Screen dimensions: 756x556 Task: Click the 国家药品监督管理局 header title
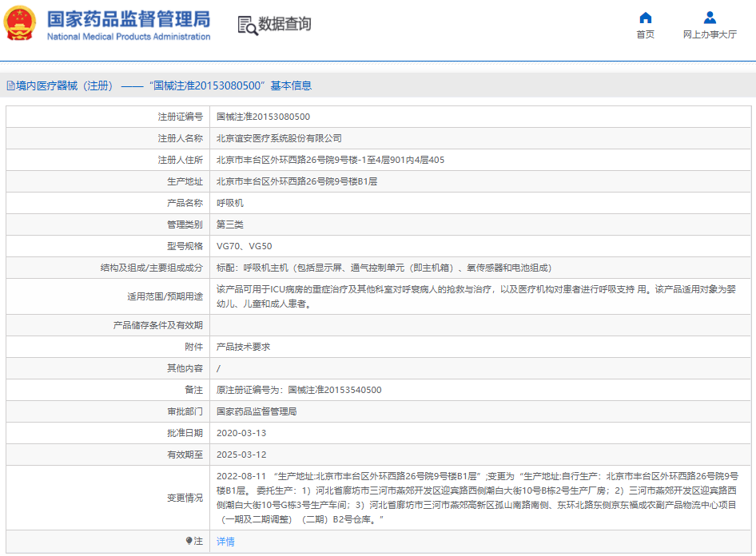tap(129, 19)
